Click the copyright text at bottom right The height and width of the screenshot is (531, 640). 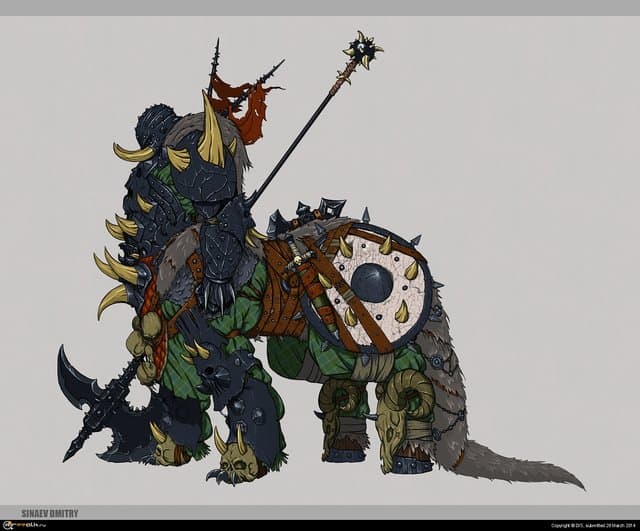click(x=580, y=525)
